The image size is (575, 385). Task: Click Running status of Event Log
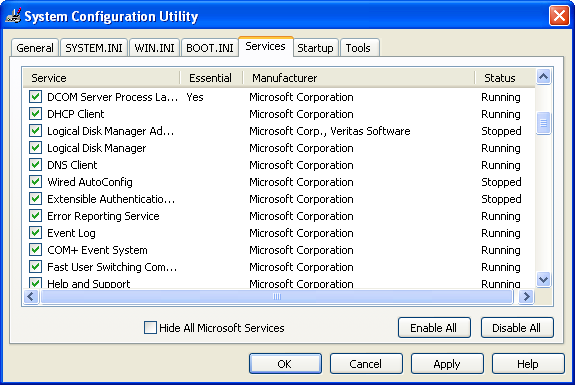click(x=501, y=233)
